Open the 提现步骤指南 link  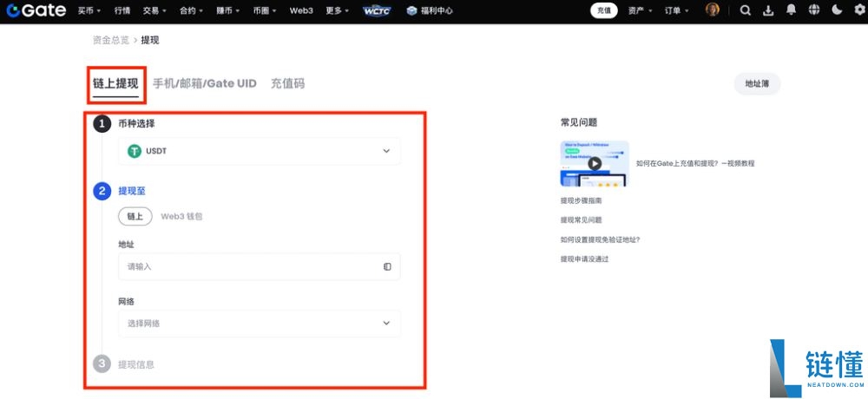[x=582, y=201]
